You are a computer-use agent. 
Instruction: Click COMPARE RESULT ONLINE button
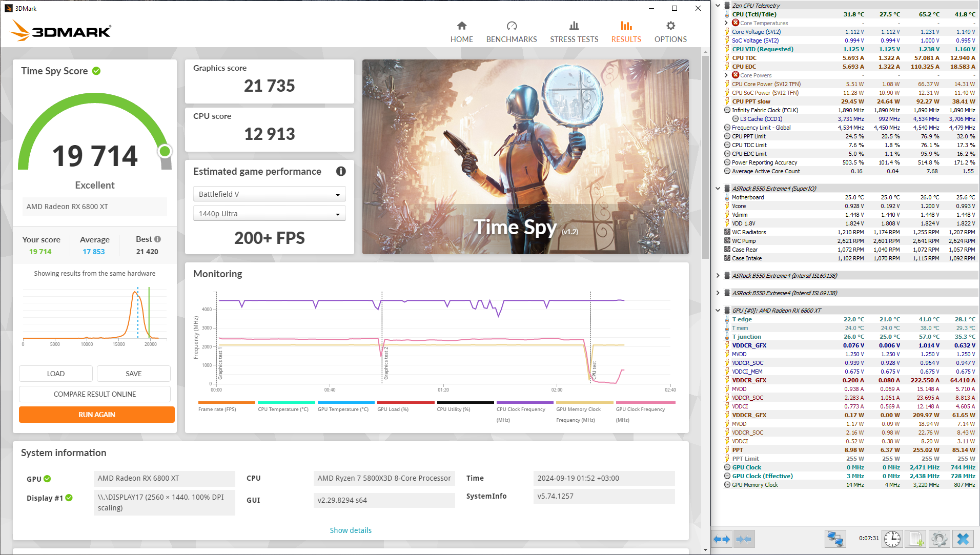(95, 394)
